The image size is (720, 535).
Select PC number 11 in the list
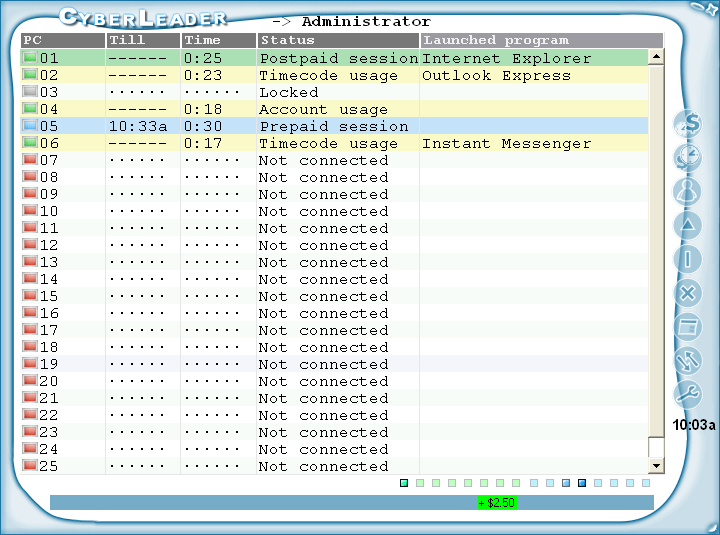click(x=49, y=228)
